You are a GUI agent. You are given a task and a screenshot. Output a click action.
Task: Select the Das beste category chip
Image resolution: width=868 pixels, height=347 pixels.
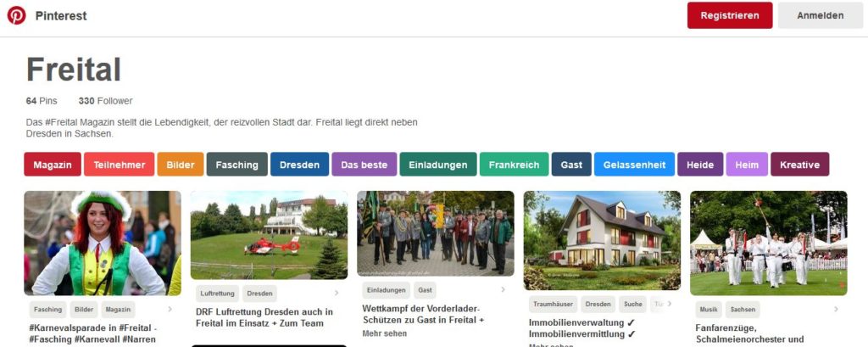point(364,165)
